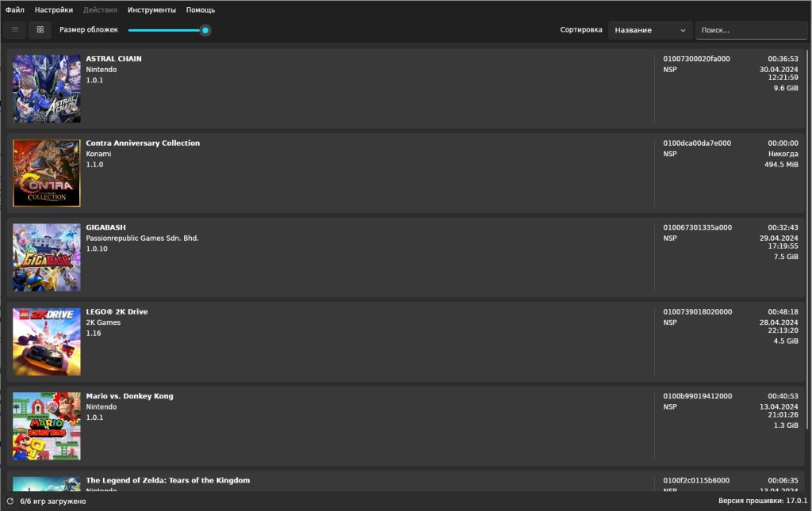Select the Mario vs. Donkey Kong cover
The image size is (812, 511).
pos(47,426)
